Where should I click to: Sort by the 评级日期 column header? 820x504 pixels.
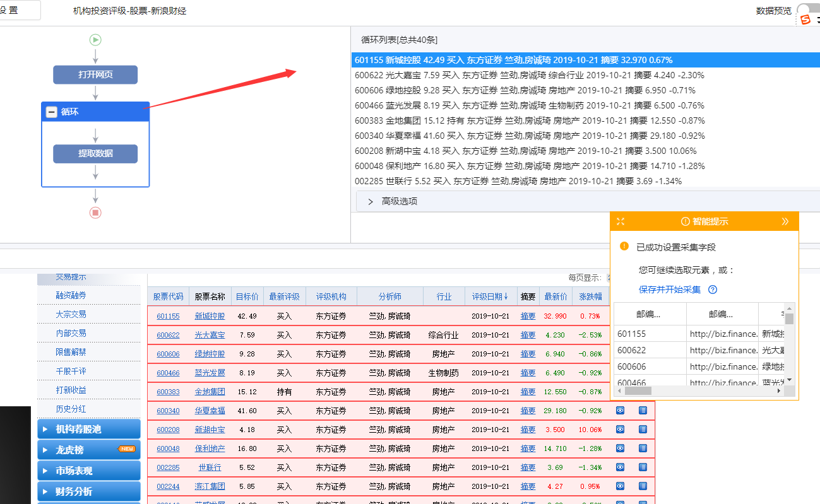[490, 296]
